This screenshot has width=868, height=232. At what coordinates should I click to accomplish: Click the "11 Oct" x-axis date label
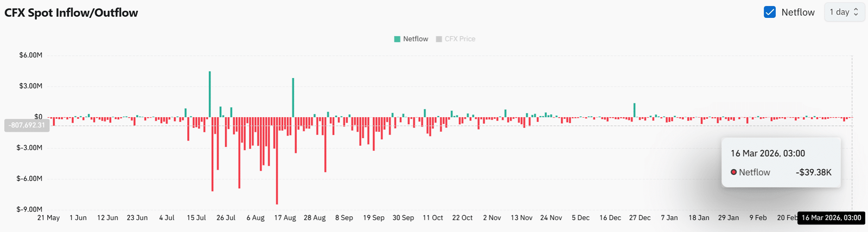(x=433, y=218)
